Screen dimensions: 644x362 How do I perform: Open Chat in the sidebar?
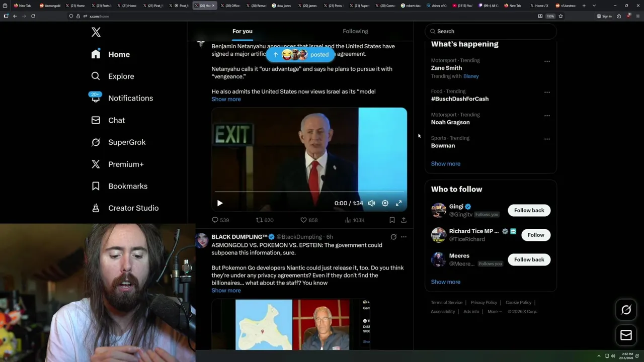point(108,120)
